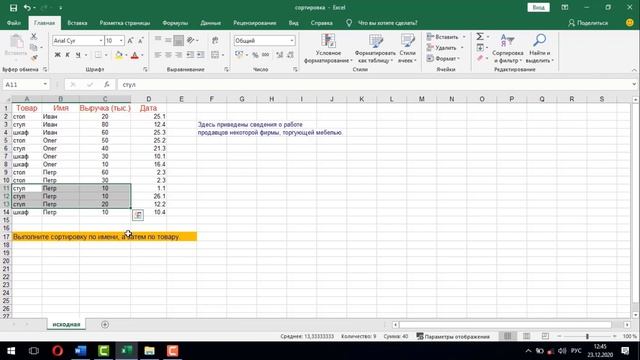The image size is (640, 360).
Task: Decrease decimal places in the number group
Action: click(290, 55)
